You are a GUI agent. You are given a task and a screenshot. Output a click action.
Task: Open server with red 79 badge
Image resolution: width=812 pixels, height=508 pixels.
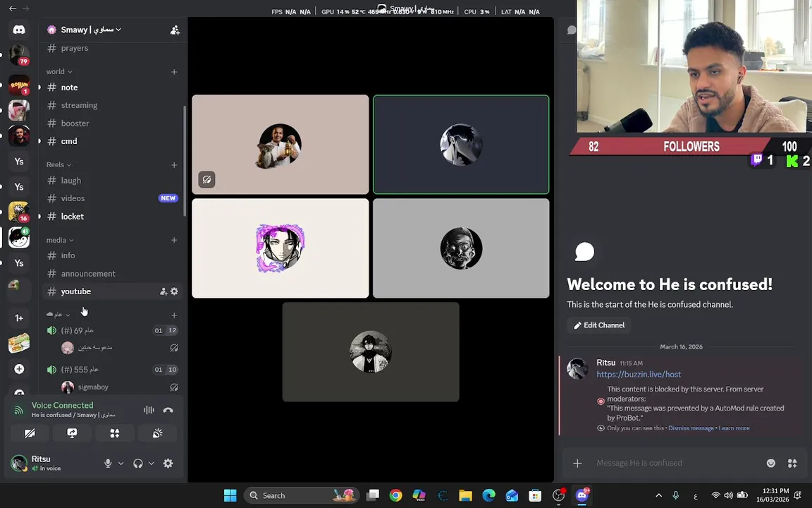[x=18, y=55]
